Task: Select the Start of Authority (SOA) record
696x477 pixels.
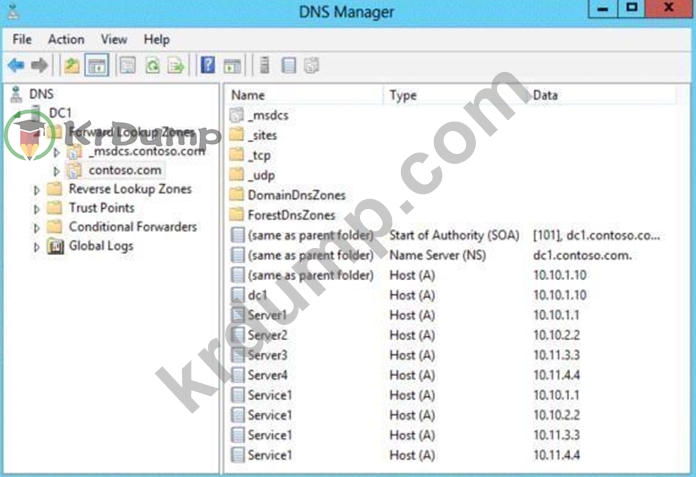Action: click(446, 235)
